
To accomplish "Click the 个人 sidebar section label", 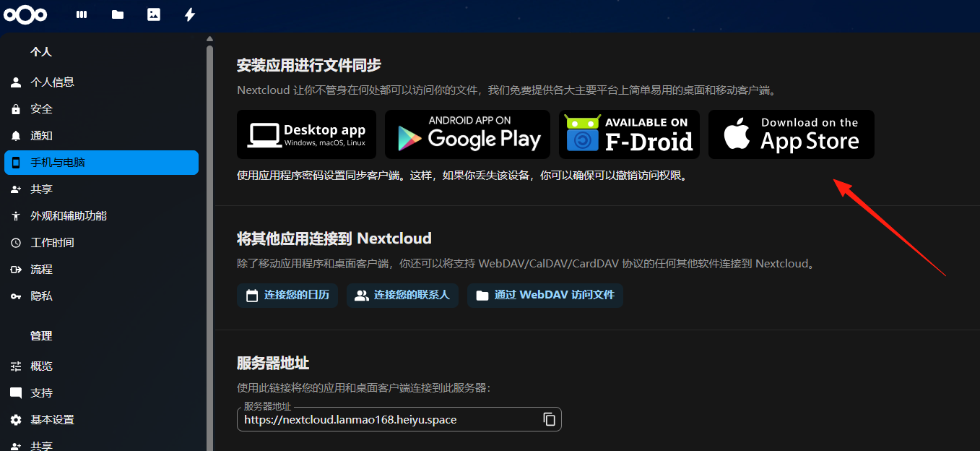I will click(x=41, y=52).
